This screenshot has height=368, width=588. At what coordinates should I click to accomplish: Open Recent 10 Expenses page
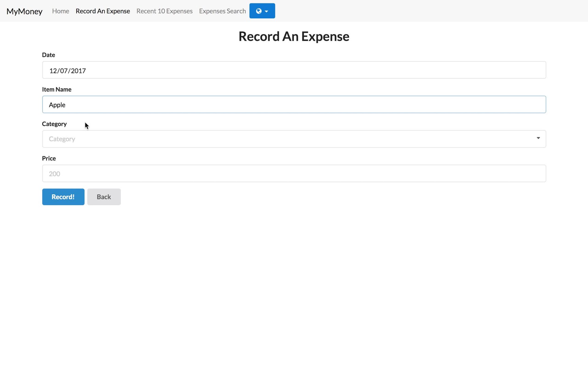tap(164, 11)
